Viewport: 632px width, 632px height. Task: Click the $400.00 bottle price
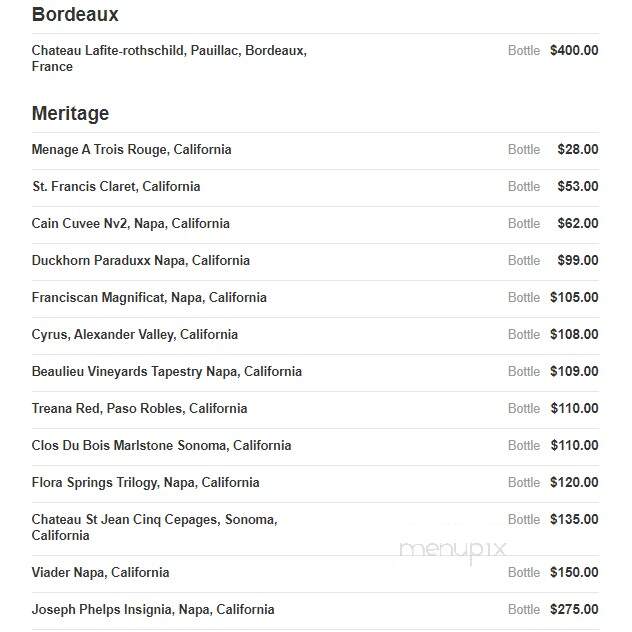click(574, 51)
